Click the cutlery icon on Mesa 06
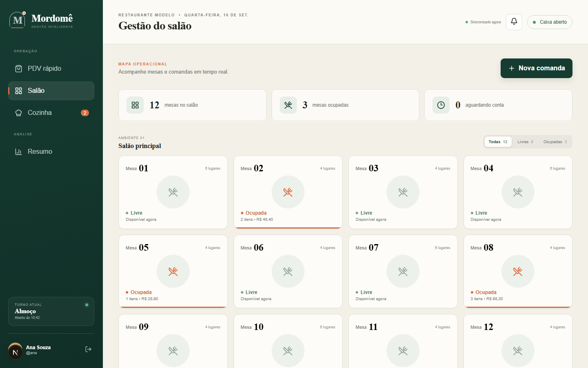The height and width of the screenshot is (368, 588). [x=288, y=272]
